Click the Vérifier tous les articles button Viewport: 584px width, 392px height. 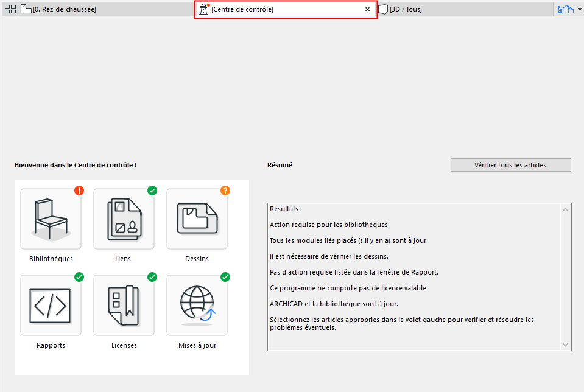coord(510,165)
